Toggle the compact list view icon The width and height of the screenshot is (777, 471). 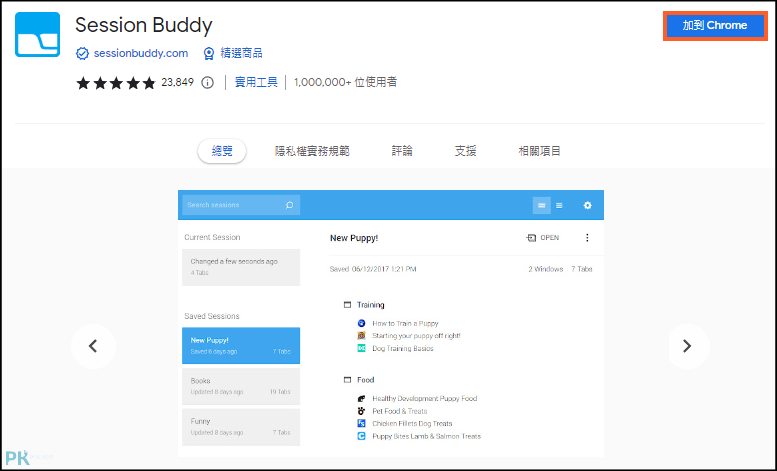point(559,205)
